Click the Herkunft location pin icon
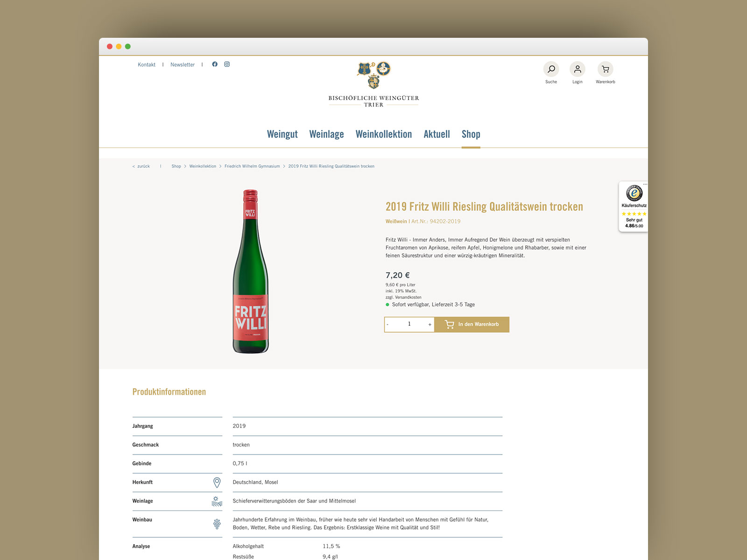Image resolution: width=747 pixels, height=560 pixels. 217,483
